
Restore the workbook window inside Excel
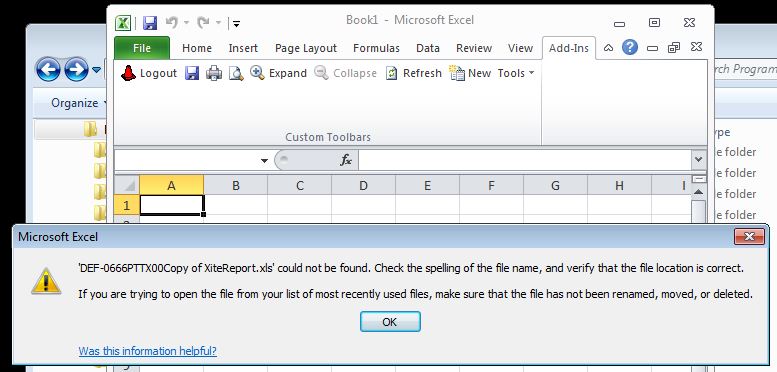point(674,48)
